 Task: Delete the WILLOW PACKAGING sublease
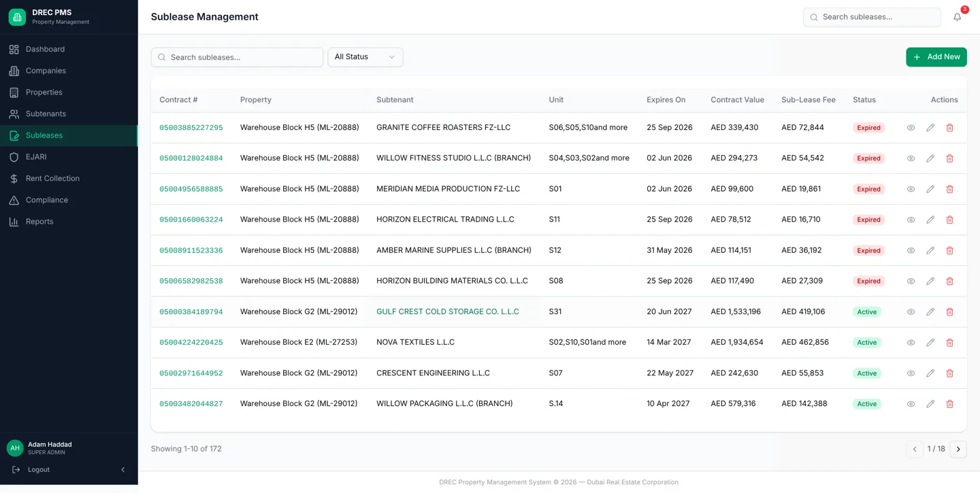click(949, 404)
